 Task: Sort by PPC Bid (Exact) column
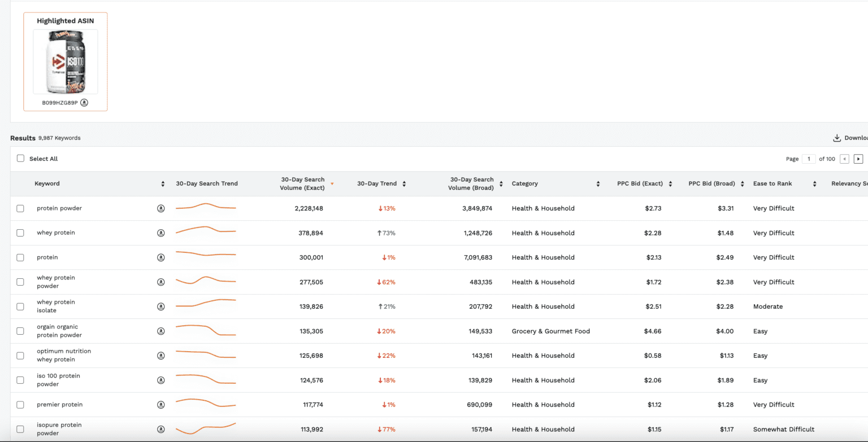(x=670, y=183)
